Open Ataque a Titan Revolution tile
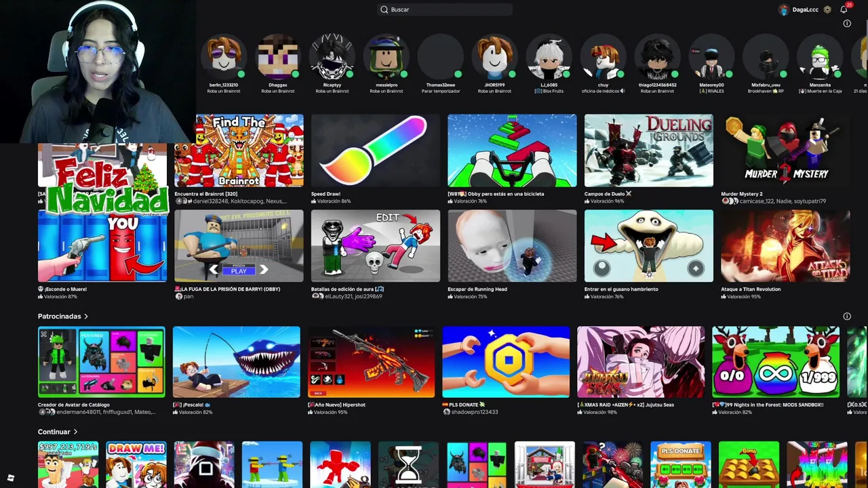 click(785, 245)
